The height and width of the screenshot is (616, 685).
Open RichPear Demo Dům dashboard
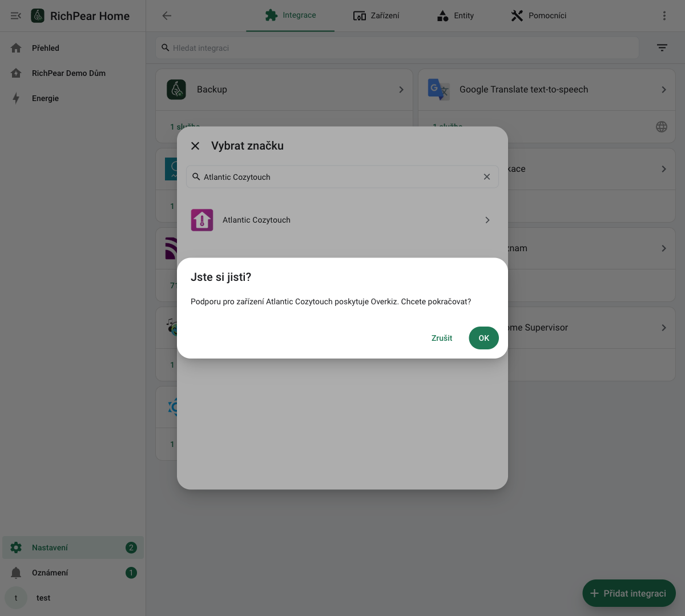[x=73, y=73]
